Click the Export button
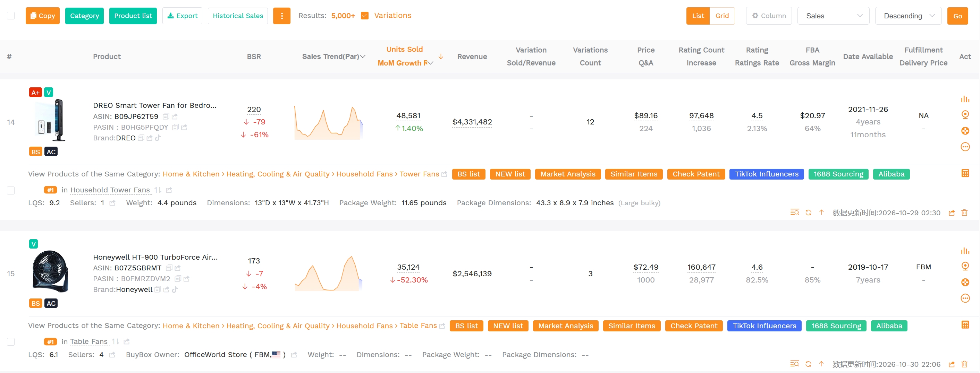 182,16
